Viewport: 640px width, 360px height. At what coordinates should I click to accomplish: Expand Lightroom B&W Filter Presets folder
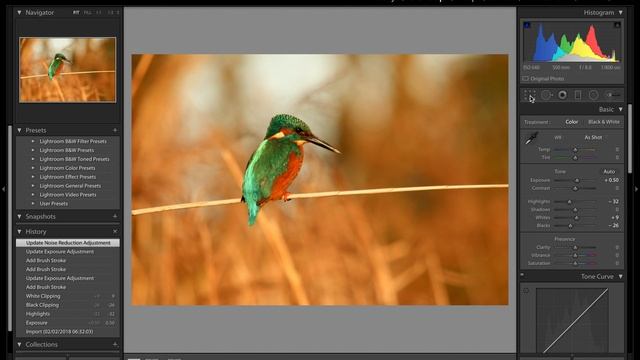[33, 141]
